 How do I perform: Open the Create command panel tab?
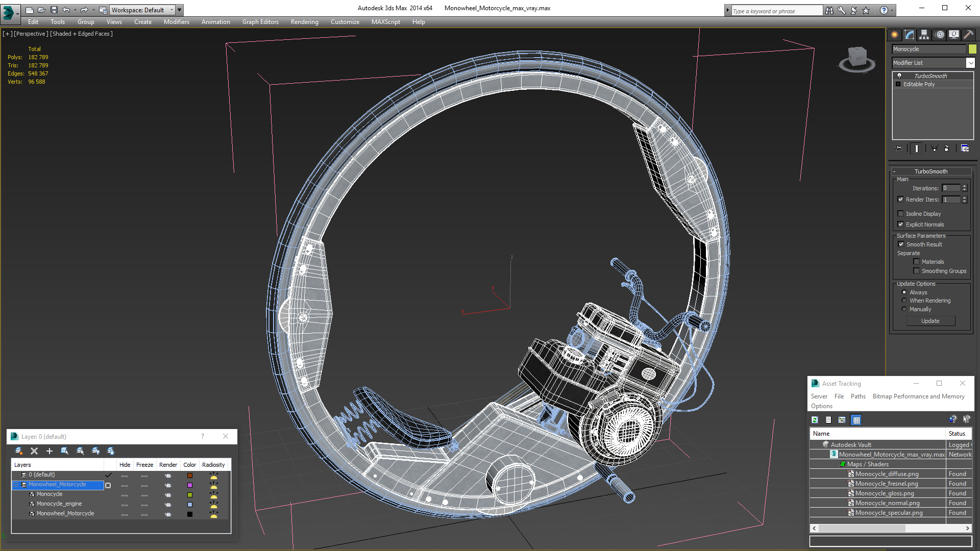(x=894, y=35)
